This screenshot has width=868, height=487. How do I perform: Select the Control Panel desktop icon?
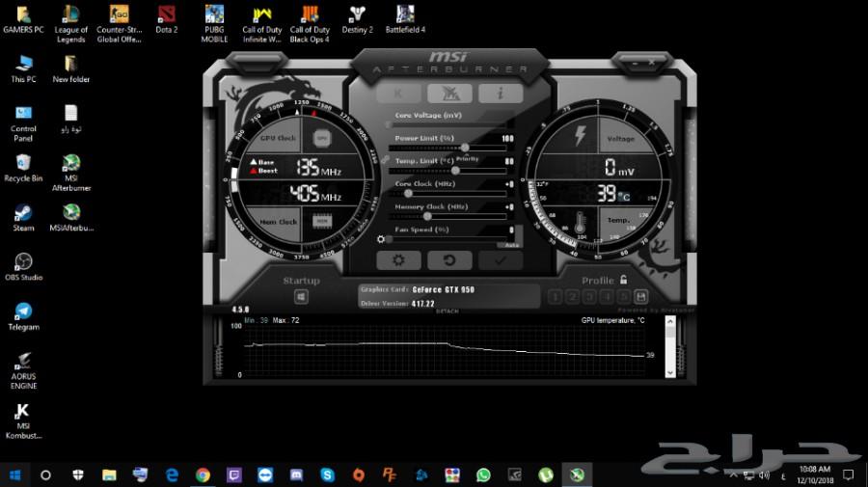coord(23,123)
